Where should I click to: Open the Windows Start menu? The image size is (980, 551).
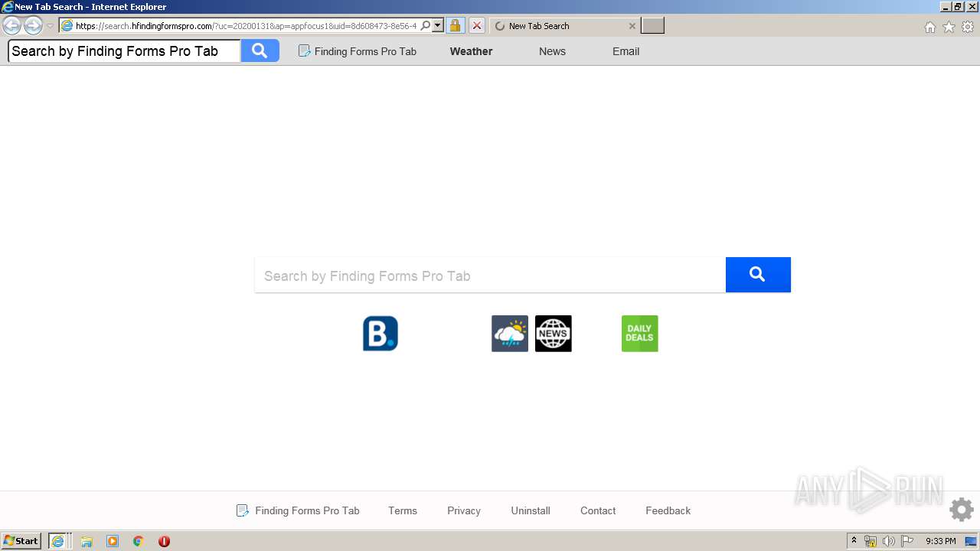[21, 541]
